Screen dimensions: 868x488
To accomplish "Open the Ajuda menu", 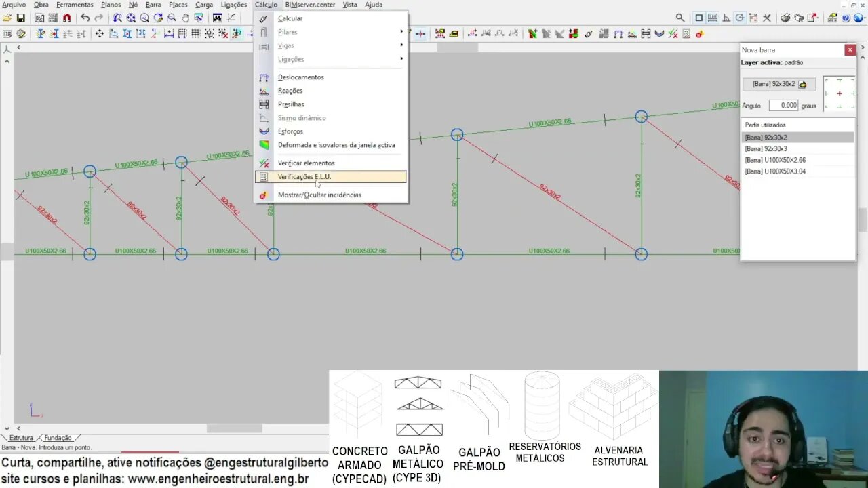I will 374,5.
